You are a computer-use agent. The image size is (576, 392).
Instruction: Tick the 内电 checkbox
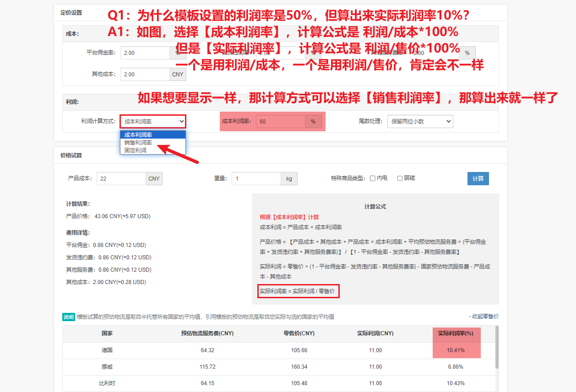pos(373,178)
